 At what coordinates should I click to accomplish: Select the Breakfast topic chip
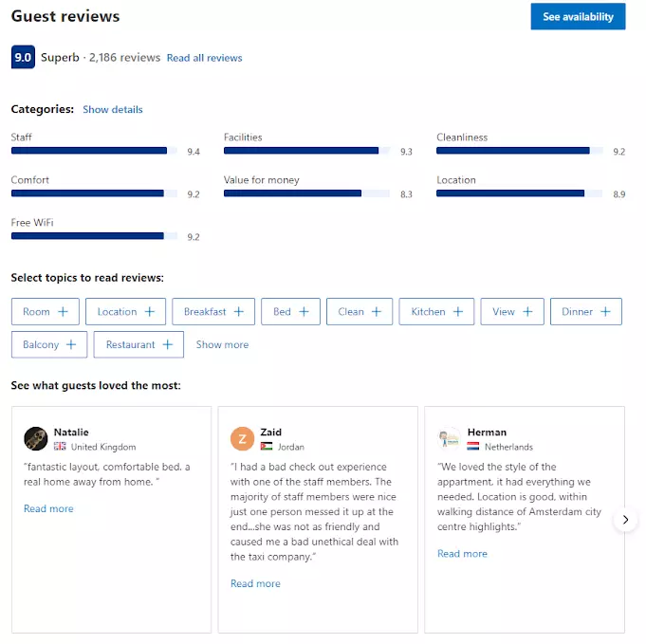(213, 311)
